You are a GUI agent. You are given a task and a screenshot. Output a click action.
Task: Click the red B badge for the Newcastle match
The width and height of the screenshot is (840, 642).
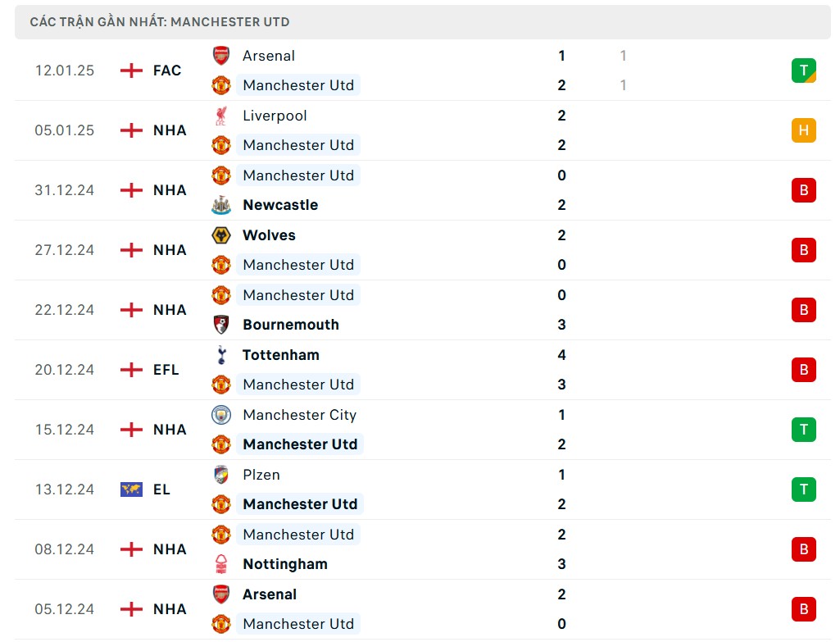coord(804,190)
